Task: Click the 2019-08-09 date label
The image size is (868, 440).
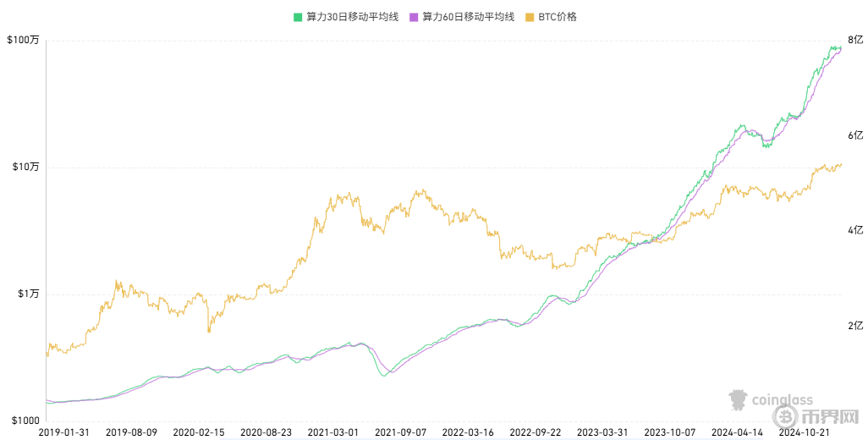Action: pos(131,432)
